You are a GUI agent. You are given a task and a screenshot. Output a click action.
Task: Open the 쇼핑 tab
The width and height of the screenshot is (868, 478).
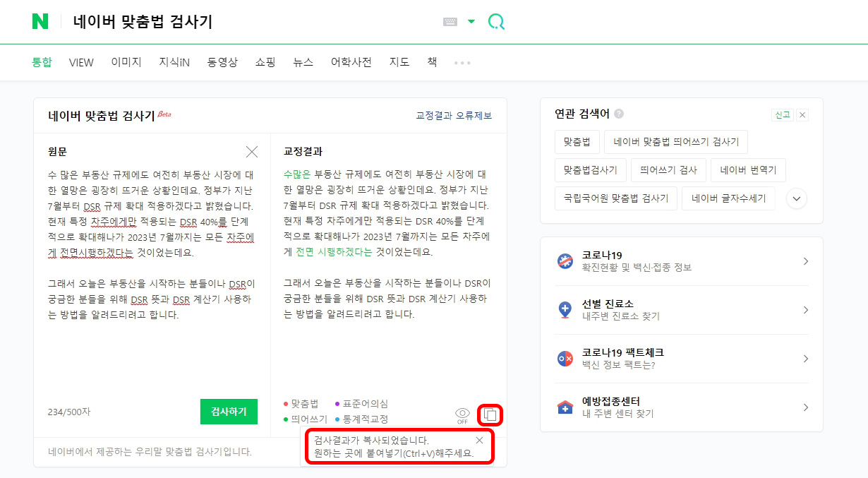(265, 62)
